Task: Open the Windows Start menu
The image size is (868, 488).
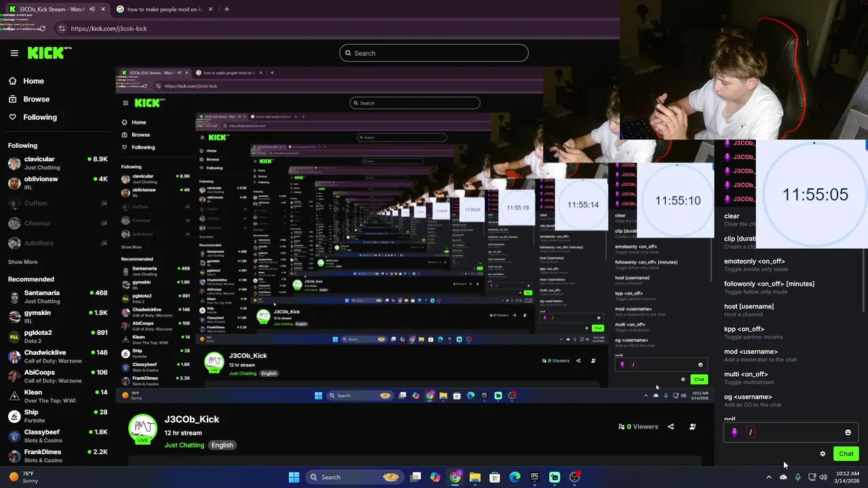Action: (x=294, y=477)
